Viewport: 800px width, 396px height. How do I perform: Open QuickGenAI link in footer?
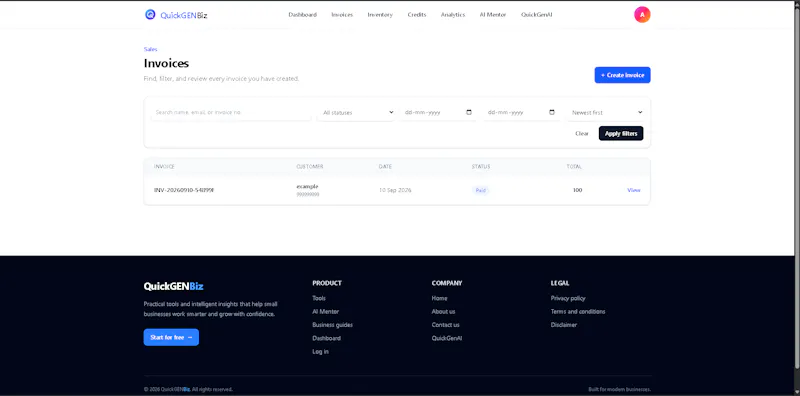click(x=447, y=338)
